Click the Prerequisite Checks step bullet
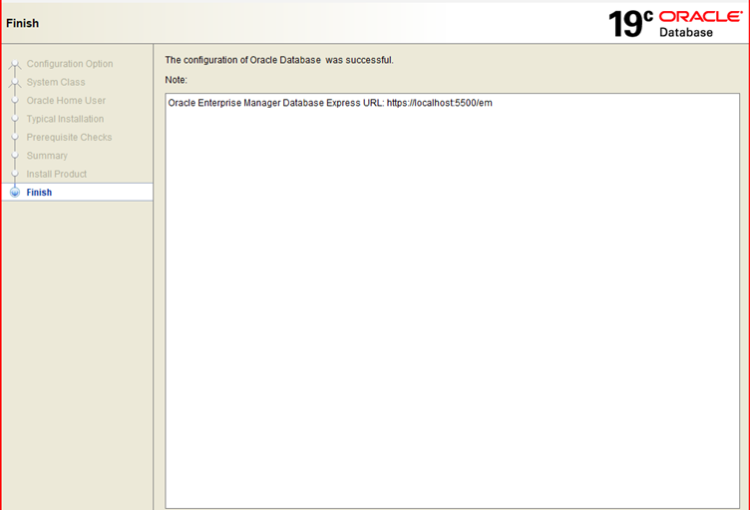Image resolution: width=750 pixels, height=510 pixels. tap(14, 138)
